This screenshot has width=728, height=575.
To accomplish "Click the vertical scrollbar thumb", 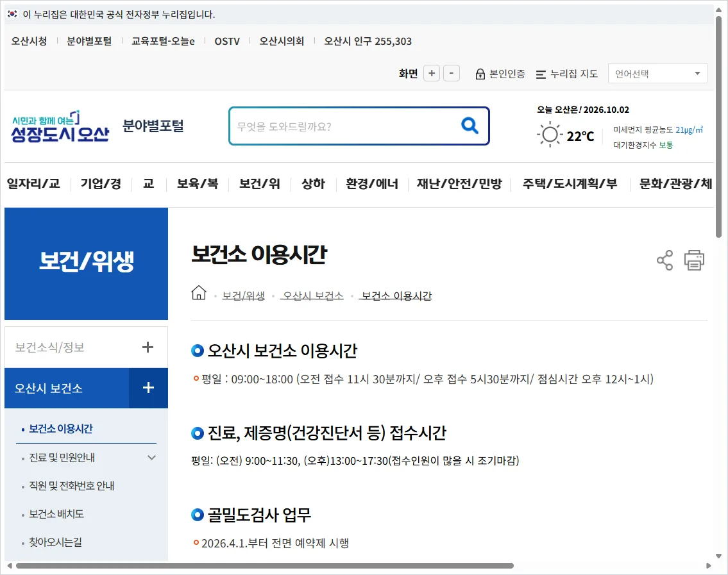I will 719,126.
